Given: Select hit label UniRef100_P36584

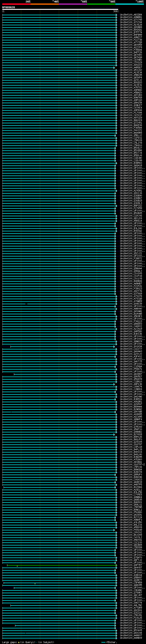Looking at the screenshot, I should pos(131,128).
